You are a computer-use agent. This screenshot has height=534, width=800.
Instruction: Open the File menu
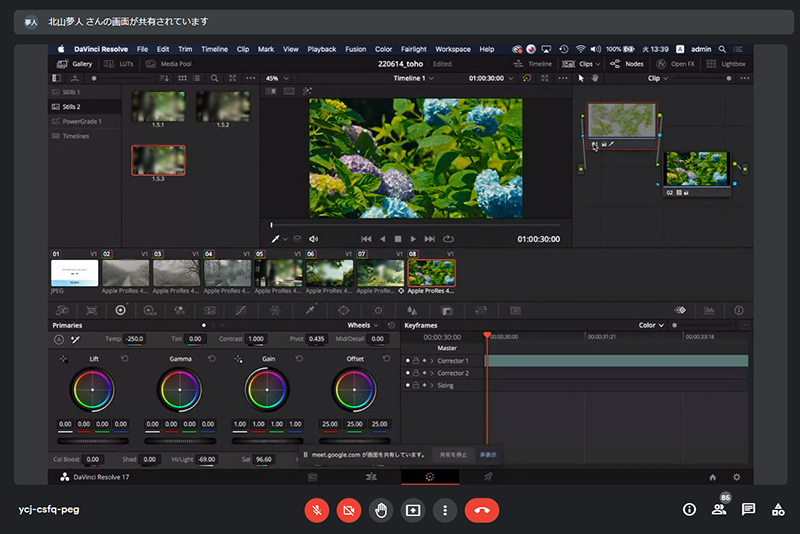(x=142, y=49)
